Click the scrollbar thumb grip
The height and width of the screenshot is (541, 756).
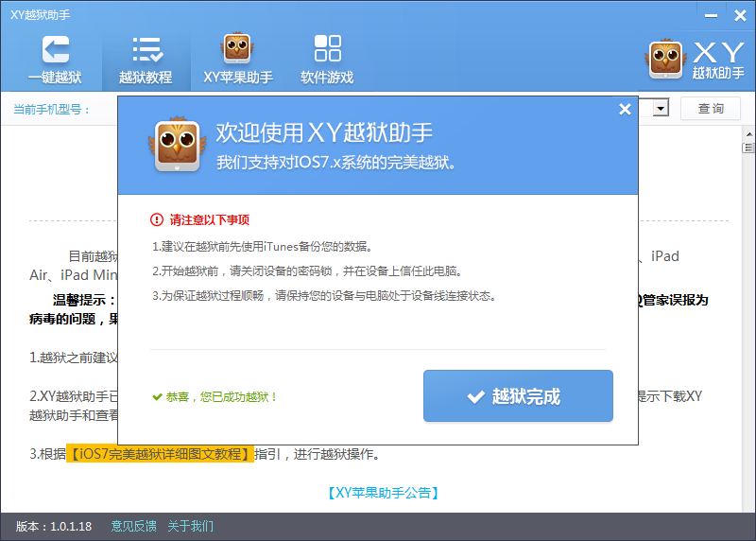(748, 148)
